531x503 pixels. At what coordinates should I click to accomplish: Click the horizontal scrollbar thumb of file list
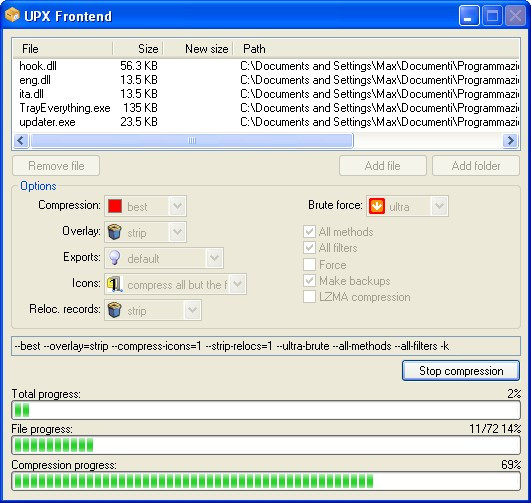(192, 140)
